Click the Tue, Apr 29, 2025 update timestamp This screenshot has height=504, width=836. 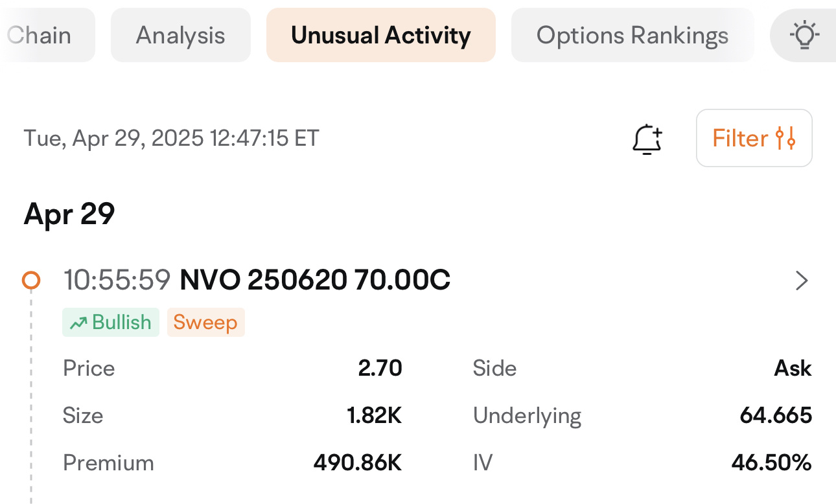172,138
